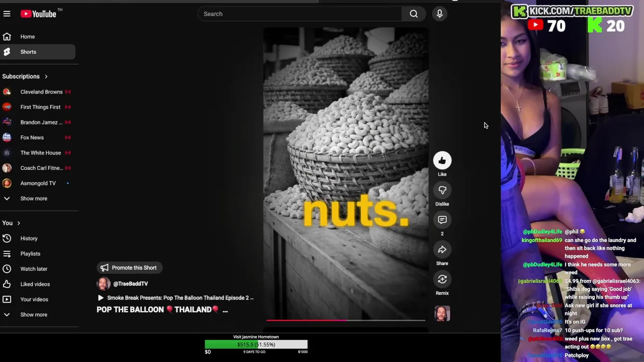Screen dimensions: 644x362
Task: Open Asmongold TV channel
Action: (x=38, y=183)
